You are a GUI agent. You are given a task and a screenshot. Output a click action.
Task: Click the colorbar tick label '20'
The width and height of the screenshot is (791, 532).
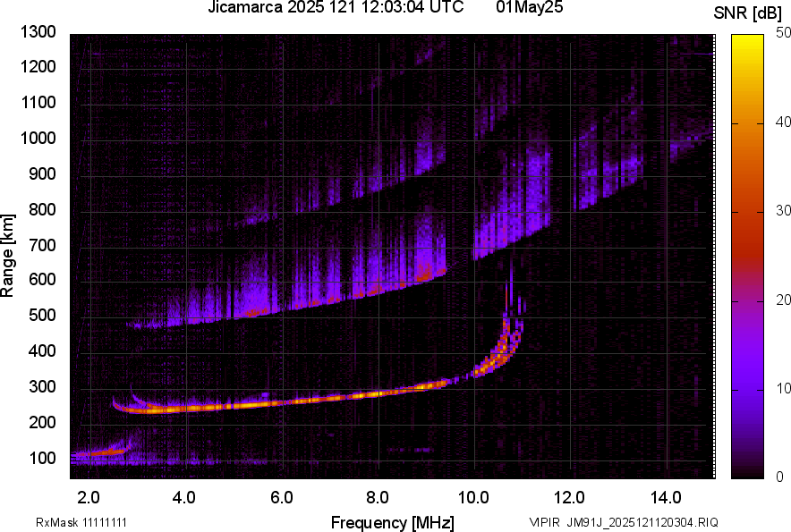pyautogui.click(x=783, y=300)
